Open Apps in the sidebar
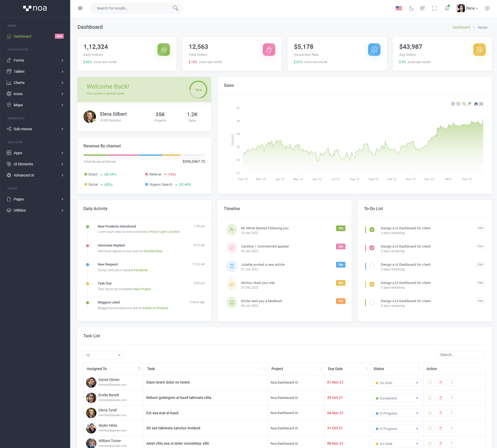Image resolution: width=497 pixels, height=448 pixels. pos(35,153)
